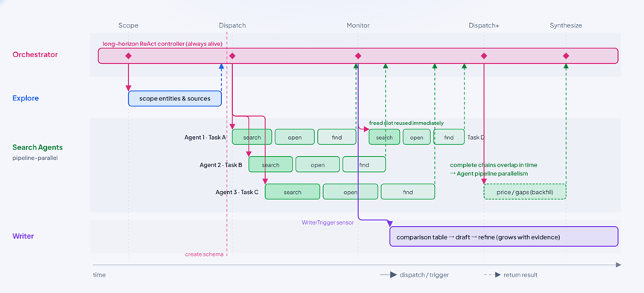Select the open step of Task D
This screenshot has width=644, height=293.
pos(416,137)
